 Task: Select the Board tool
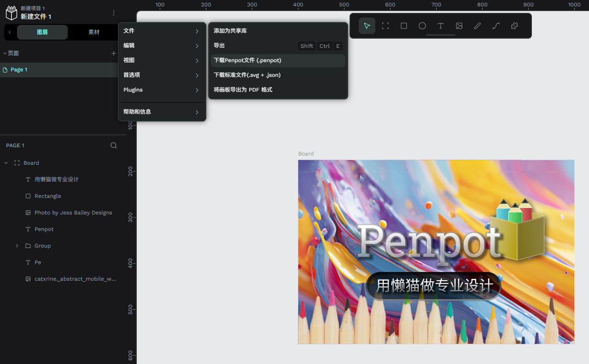tap(385, 26)
